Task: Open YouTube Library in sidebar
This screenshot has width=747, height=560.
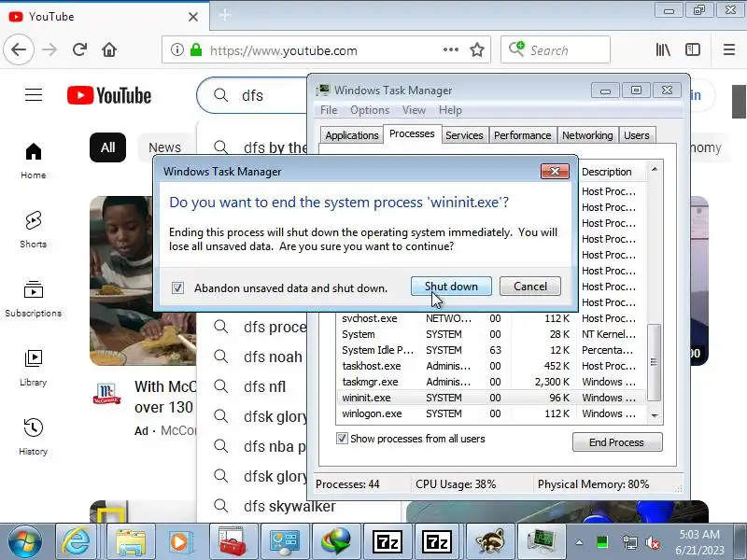Action: click(34, 368)
